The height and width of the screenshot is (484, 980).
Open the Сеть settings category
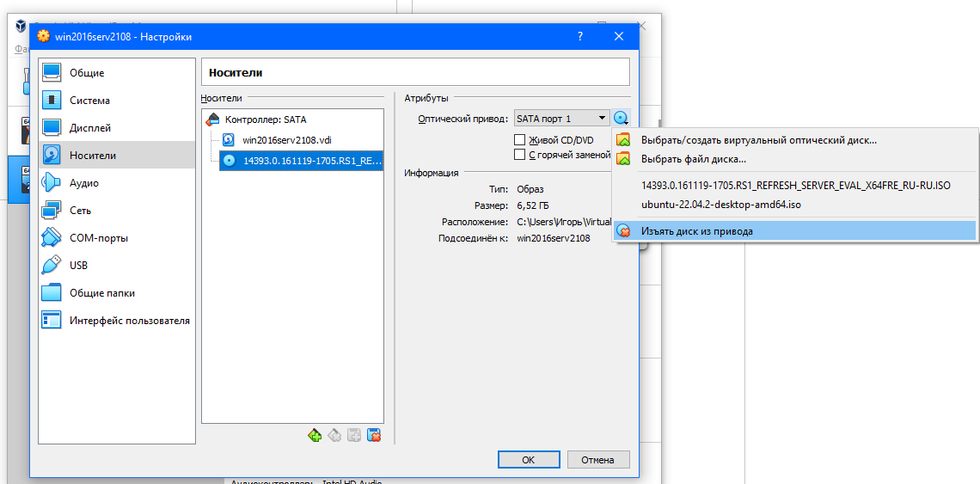coord(117,211)
